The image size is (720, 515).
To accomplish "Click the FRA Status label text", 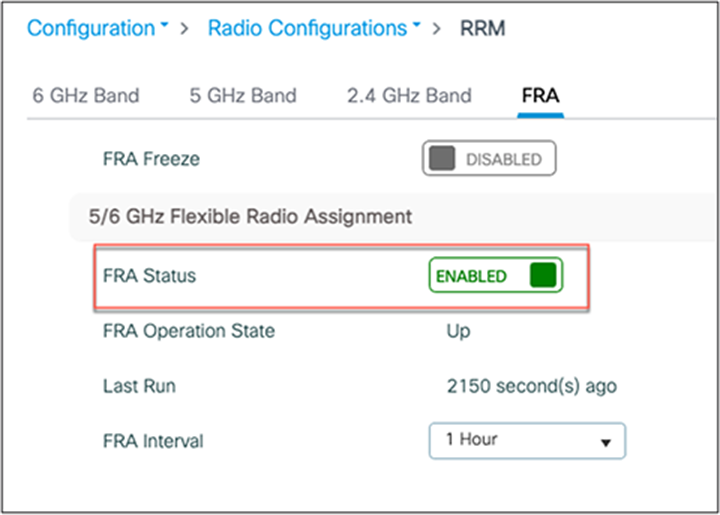I will [x=149, y=276].
